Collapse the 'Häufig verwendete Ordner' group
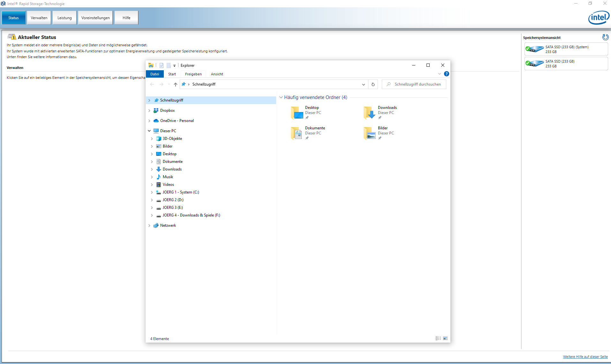Screen dimensions: 611x364 click(x=281, y=97)
